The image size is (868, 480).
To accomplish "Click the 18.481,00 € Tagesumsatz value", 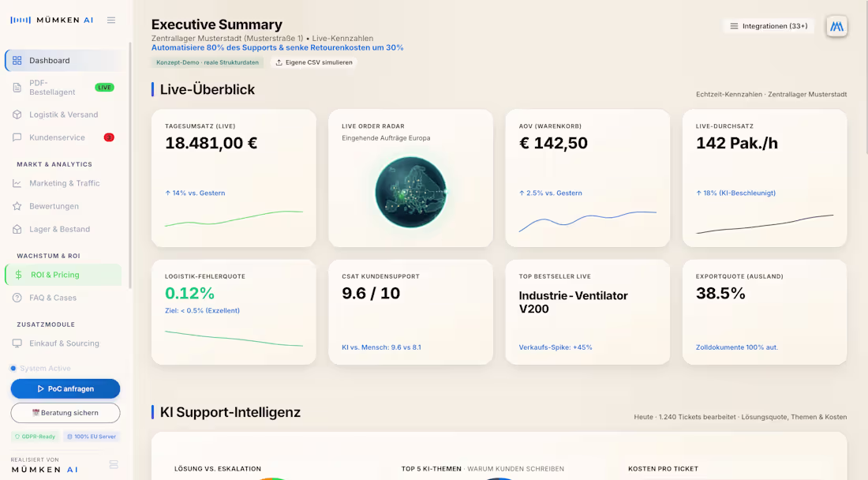I will coord(211,144).
